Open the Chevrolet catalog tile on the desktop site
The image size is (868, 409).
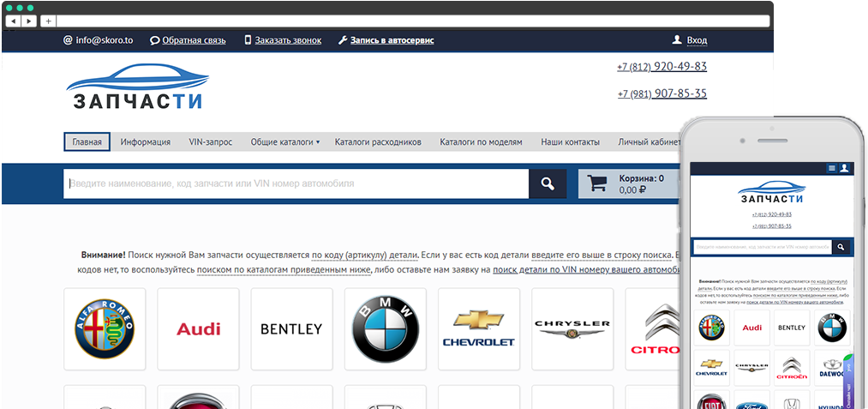point(479,329)
